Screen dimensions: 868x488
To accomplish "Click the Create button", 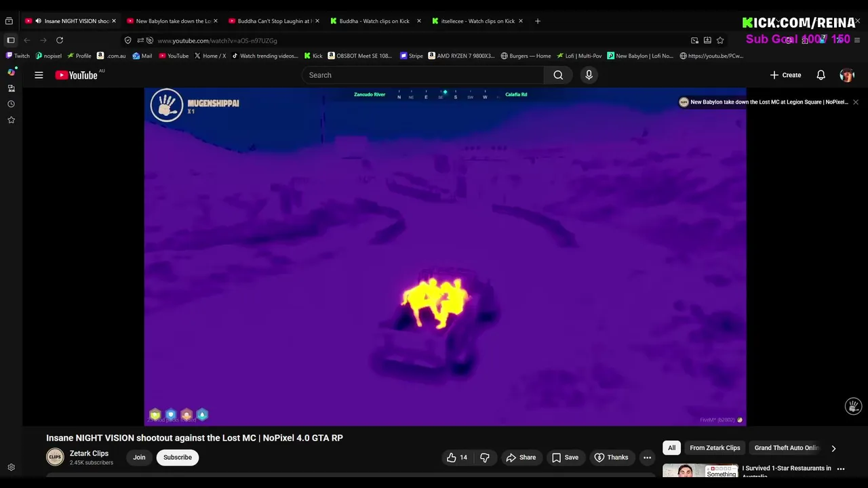I will [785, 75].
